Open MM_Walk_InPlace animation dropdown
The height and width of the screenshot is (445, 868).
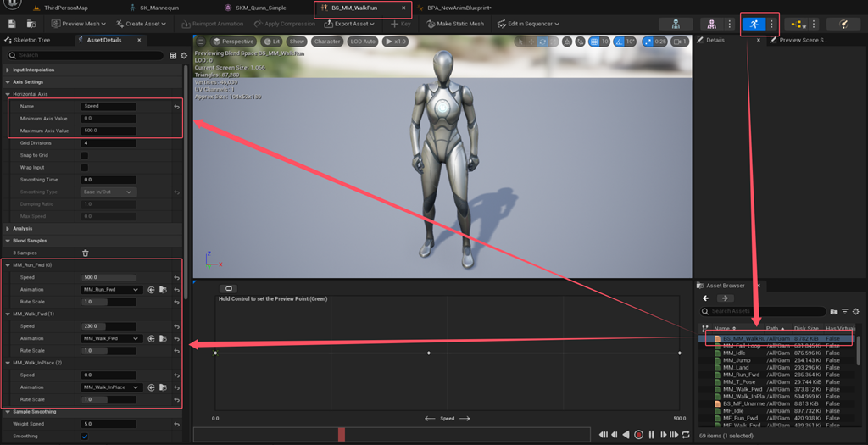112,387
